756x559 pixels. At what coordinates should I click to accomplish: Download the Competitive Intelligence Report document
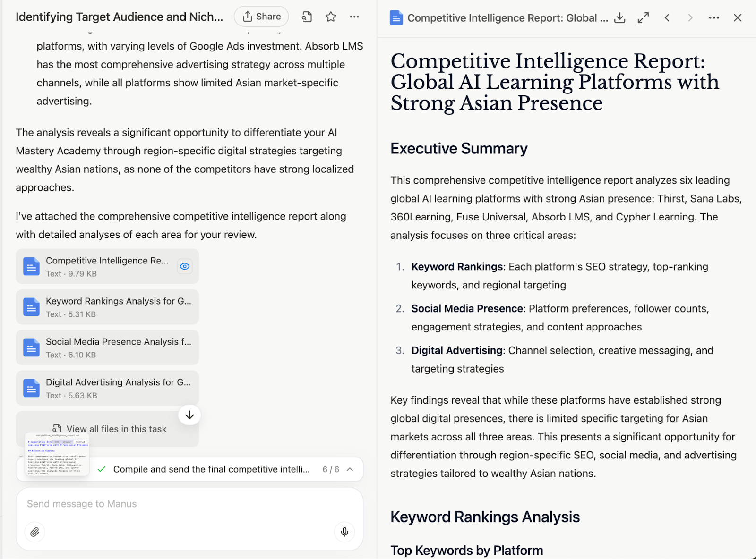619,18
